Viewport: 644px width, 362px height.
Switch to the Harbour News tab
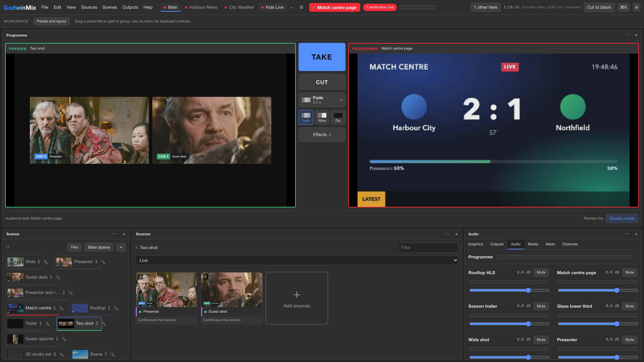pyautogui.click(x=201, y=7)
